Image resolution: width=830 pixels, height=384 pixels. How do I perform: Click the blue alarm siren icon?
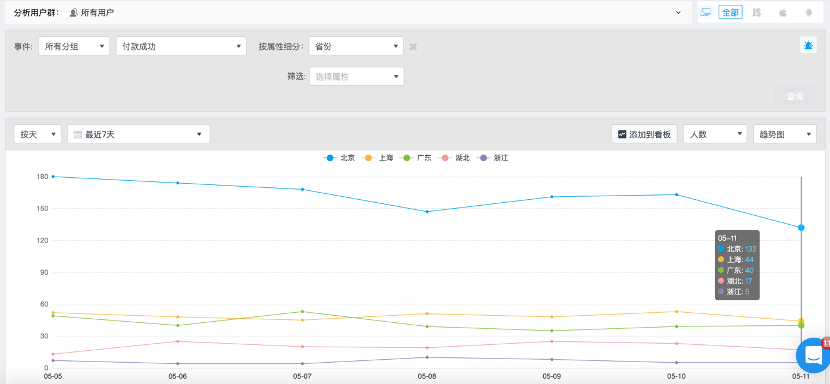[808, 45]
